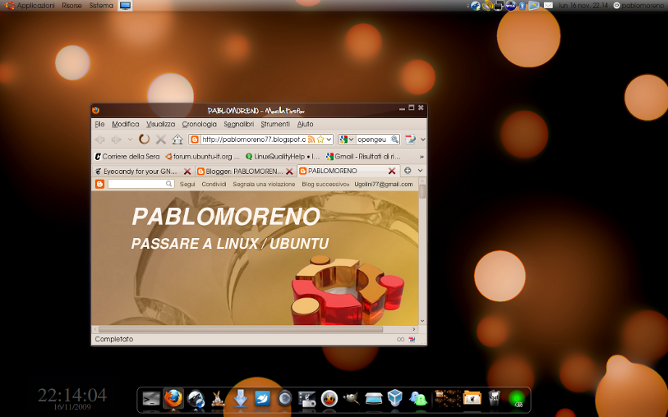Click the RSS feed icon in address bar

[311, 139]
